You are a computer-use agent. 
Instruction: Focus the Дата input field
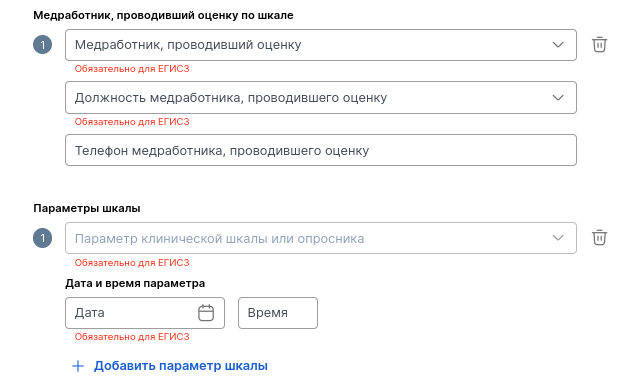pos(145,313)
